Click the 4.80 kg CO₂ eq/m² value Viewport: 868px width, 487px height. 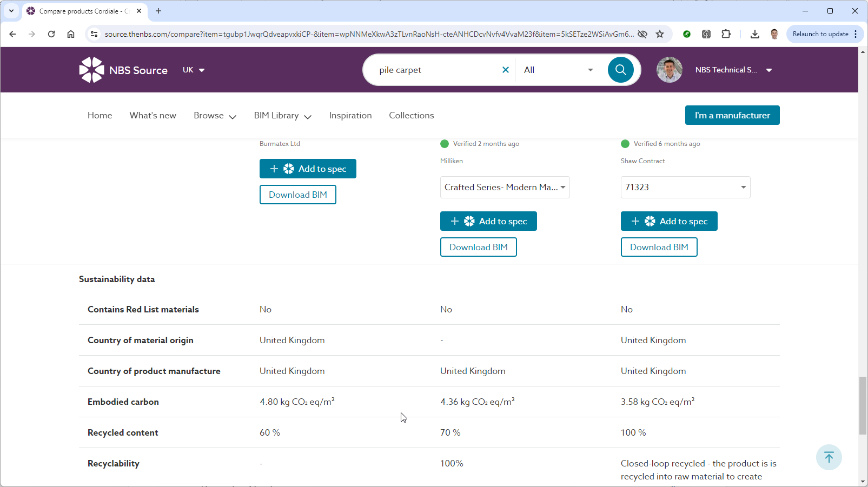point(297,402)
